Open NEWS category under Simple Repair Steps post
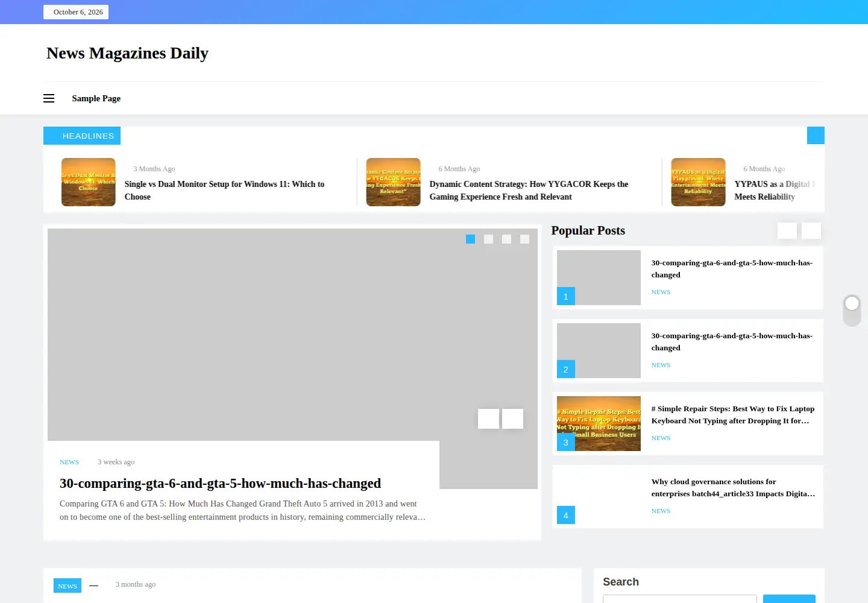Viewport: 868px width, 603px height. [x=661, y=438]
